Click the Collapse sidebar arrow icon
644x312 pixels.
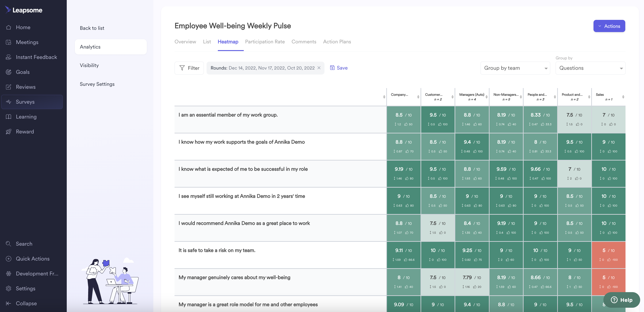coord(9,303)
